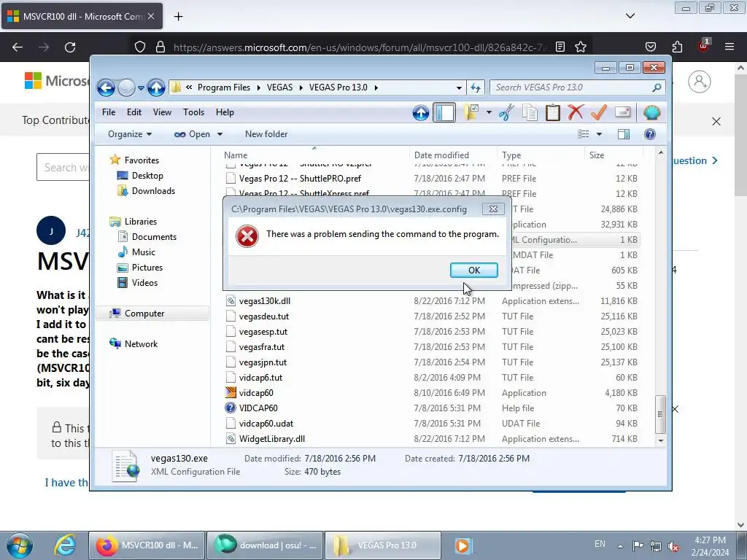
Task: Show browser tab list dropdown chevron
Action: tap(630, 16)
